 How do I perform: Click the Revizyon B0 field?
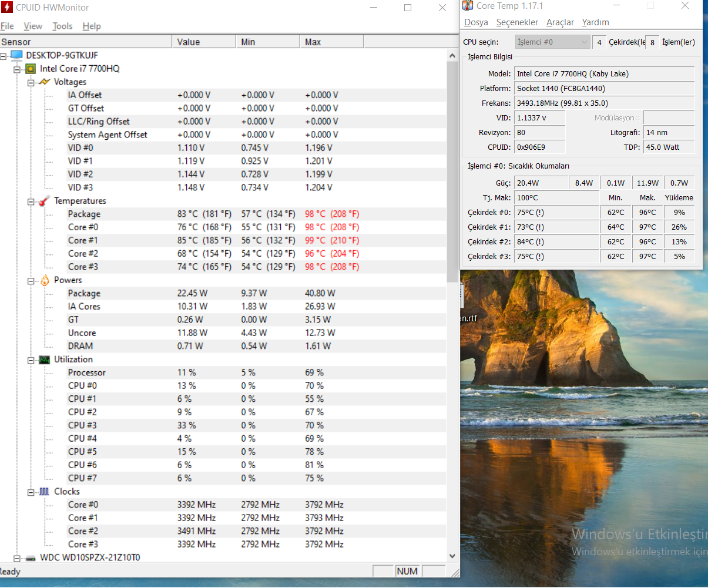(540, 133)
